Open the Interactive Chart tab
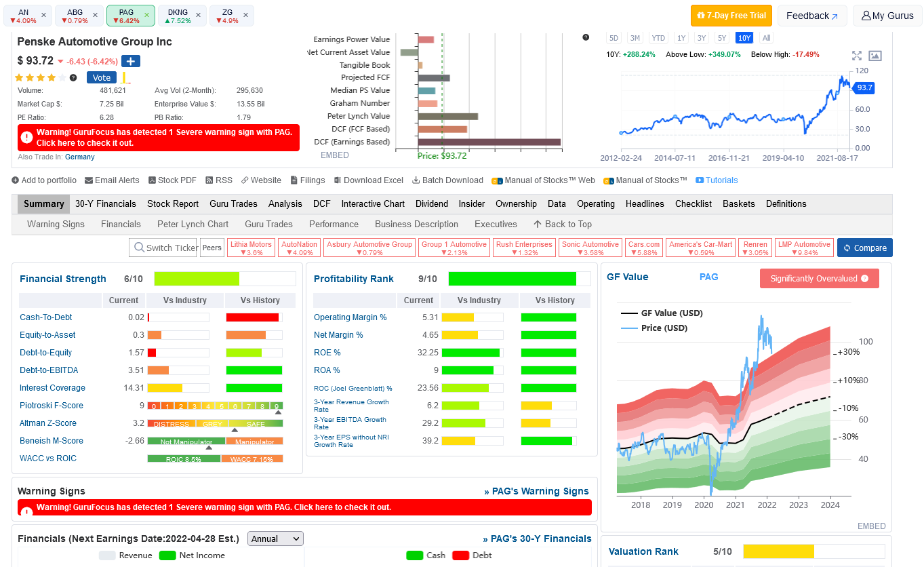Screen dimensions: 924x567 pyautogui.click(x=373, y=203)
